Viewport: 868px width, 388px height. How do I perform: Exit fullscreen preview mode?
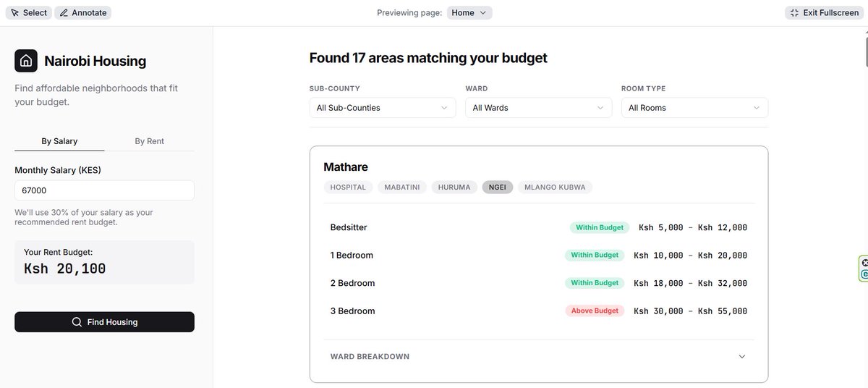pos(825,13)
